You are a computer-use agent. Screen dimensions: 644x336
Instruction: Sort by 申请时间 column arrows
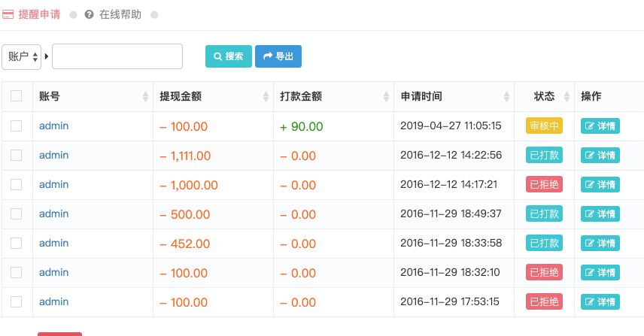tap(506, 96)
